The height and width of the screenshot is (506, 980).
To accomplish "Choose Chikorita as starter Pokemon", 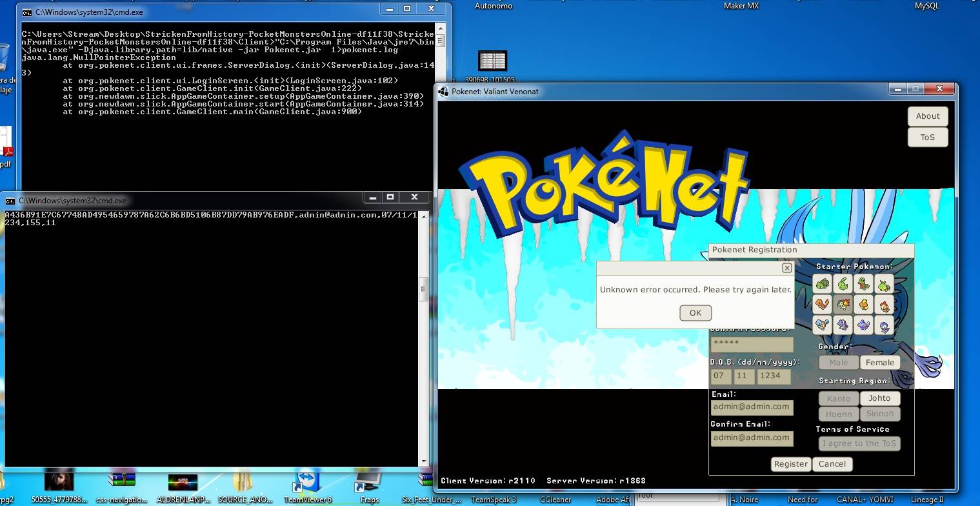I will (843, 283).
